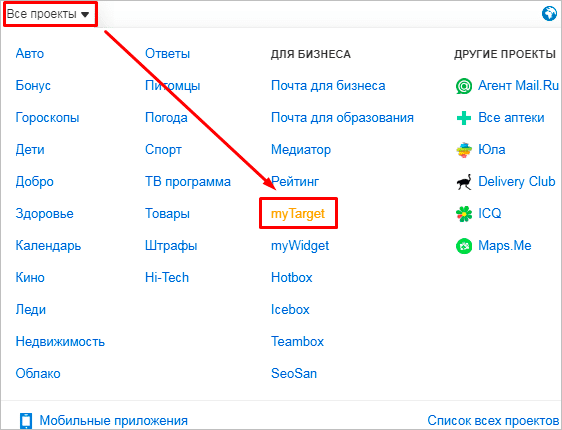562x430 pixels.
Task: Open the Maps.Me text link
Action: tap(505, 246)
